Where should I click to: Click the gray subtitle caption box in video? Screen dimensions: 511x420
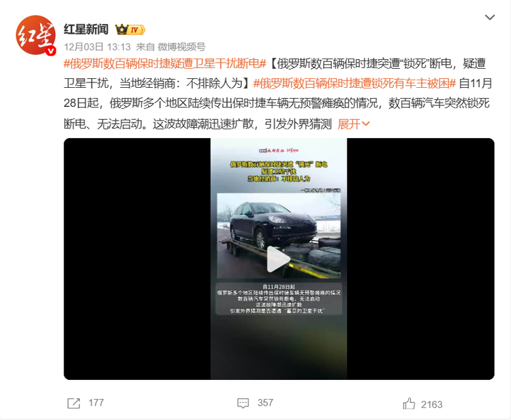click(x=279, y=299)
